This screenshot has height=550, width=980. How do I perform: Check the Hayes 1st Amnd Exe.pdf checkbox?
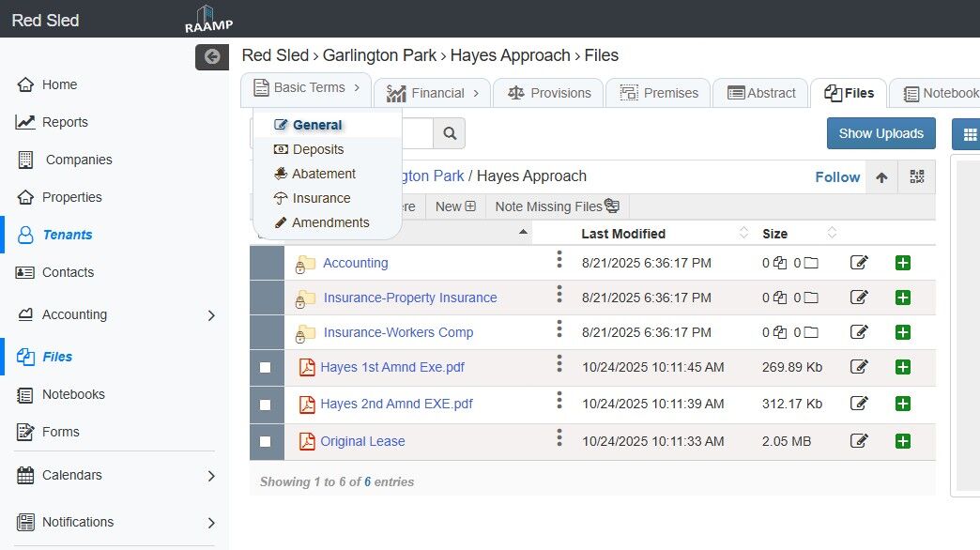pos(265,368)
